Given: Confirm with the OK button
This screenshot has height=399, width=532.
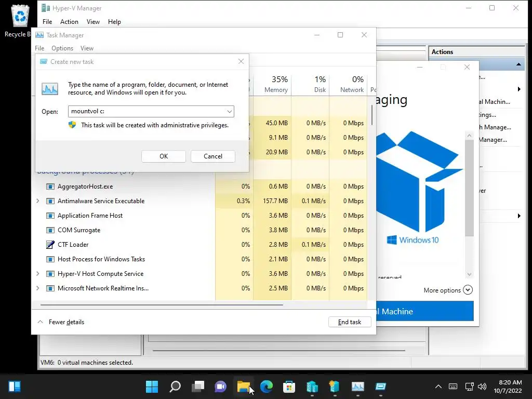Looking at the screenshot, I should pyautogui.click(x=164, y=156).
